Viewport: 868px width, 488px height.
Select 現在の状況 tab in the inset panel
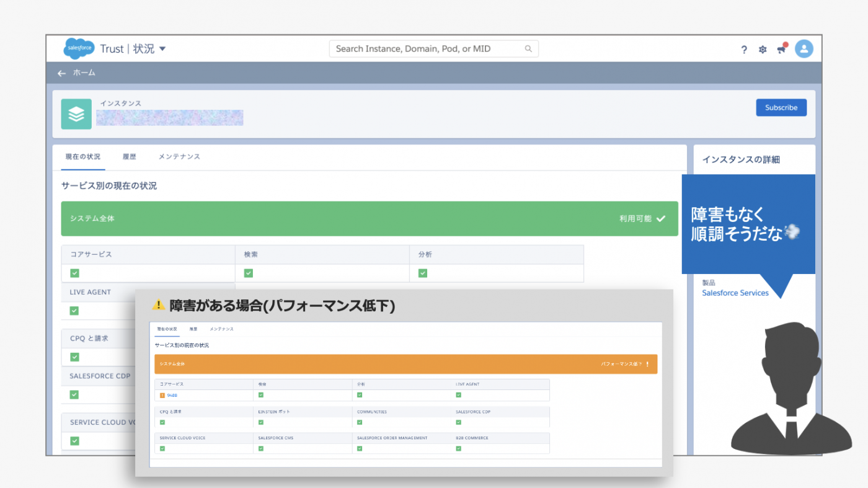(167, 329)
